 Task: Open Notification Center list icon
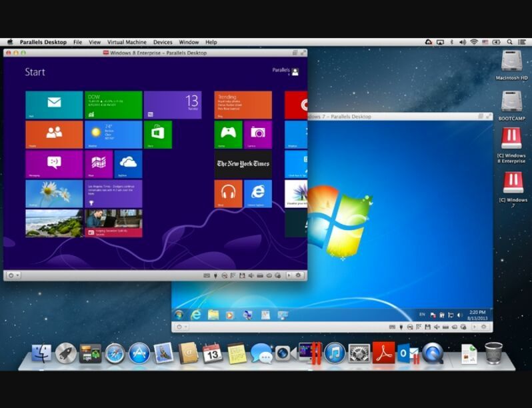[x=522, y=42]
